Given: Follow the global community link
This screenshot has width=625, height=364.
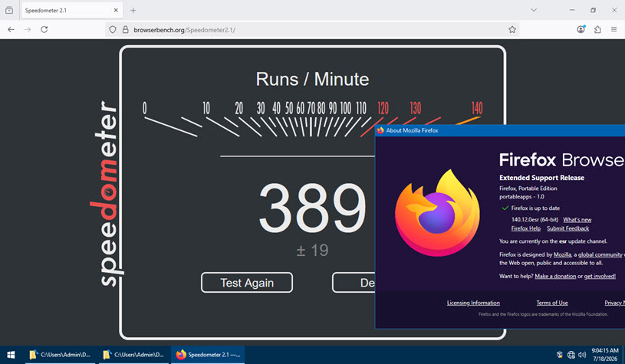Looking at the screenshot, I should (600, 254).
